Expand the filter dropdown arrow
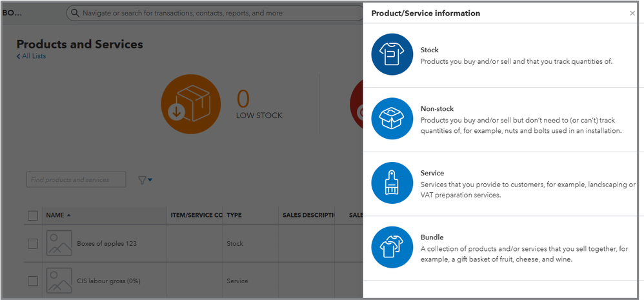The height and width of the screenshot is (300, 644). coord(150,180)
